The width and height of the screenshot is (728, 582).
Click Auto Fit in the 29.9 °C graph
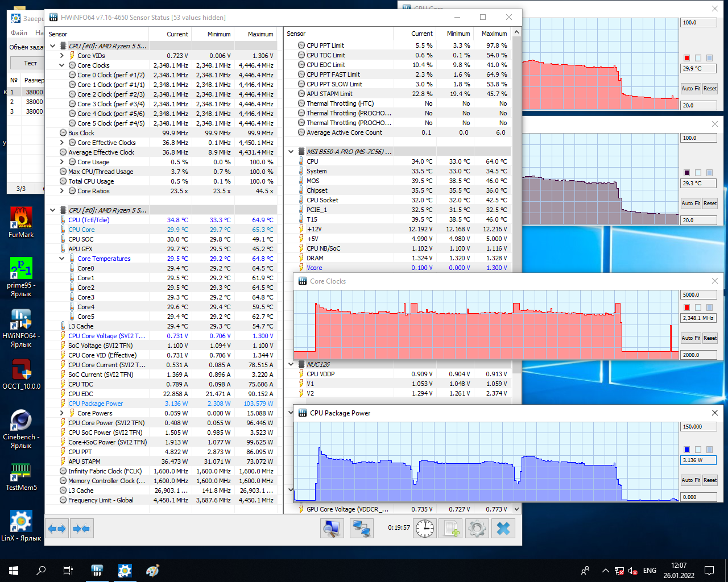691,89
